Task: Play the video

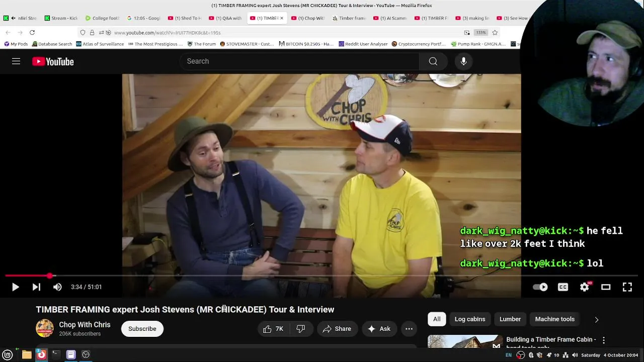Action: coord(15,287)
